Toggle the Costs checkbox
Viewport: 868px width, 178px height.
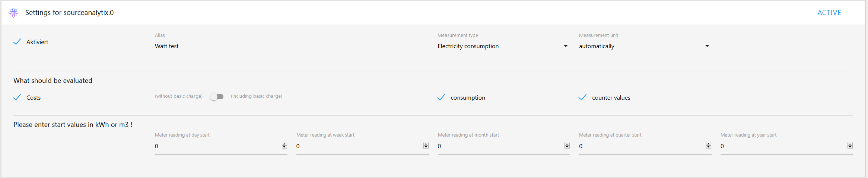pos(17,97)
